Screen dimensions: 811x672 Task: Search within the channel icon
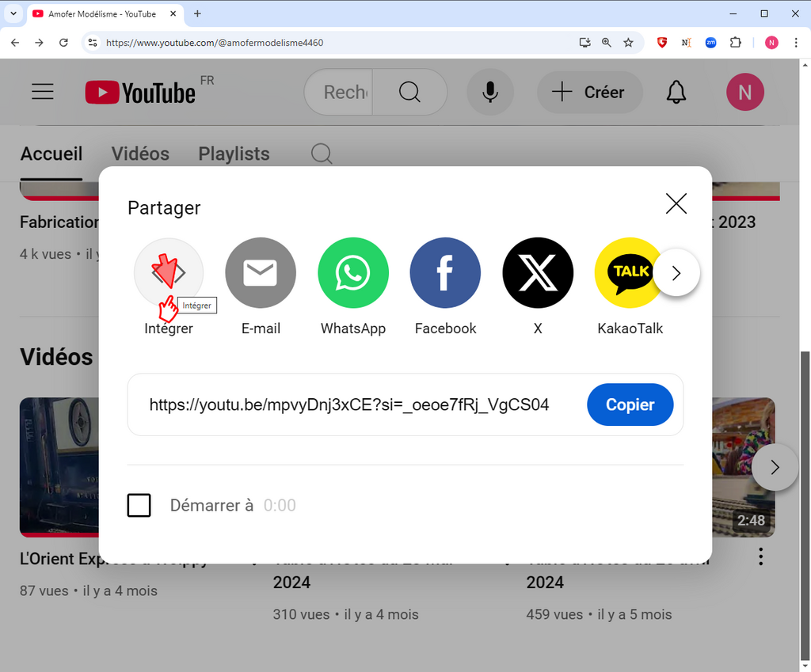[x=322, y=154]
